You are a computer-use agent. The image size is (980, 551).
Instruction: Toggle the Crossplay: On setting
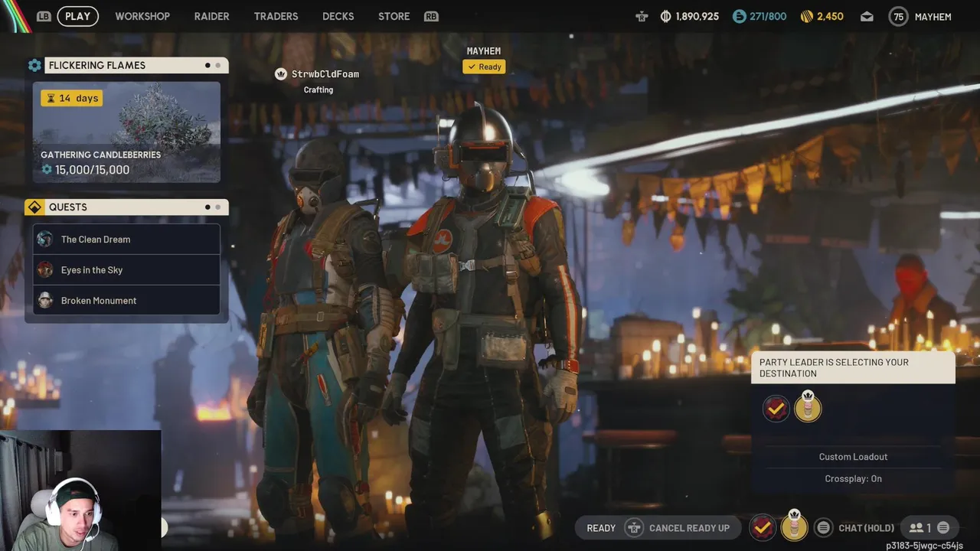pyautogui.click(x=853, y=479)
